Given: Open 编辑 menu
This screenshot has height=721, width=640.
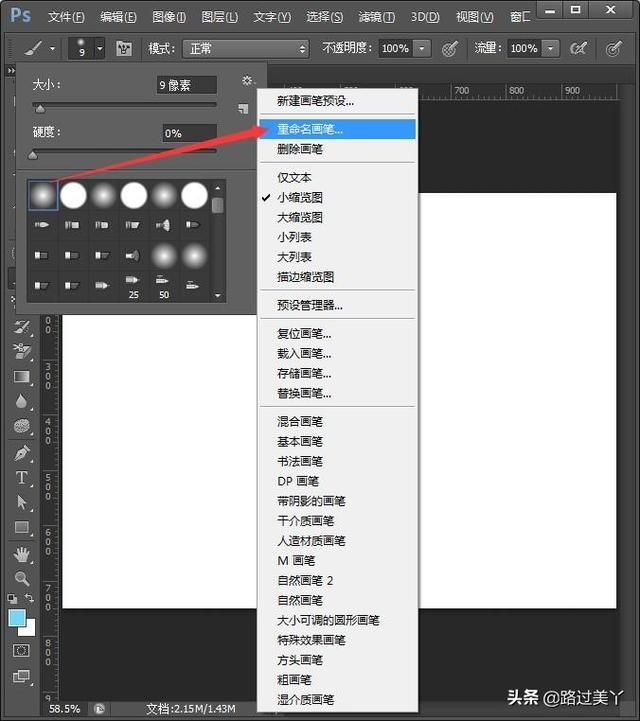Looking at the screenshot, I should coord(119,17).
